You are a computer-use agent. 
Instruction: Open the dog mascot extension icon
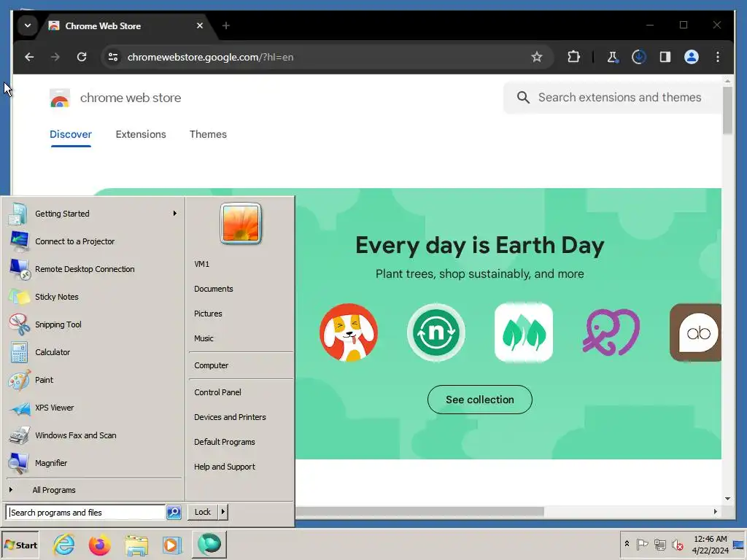(x=349, y=332)
